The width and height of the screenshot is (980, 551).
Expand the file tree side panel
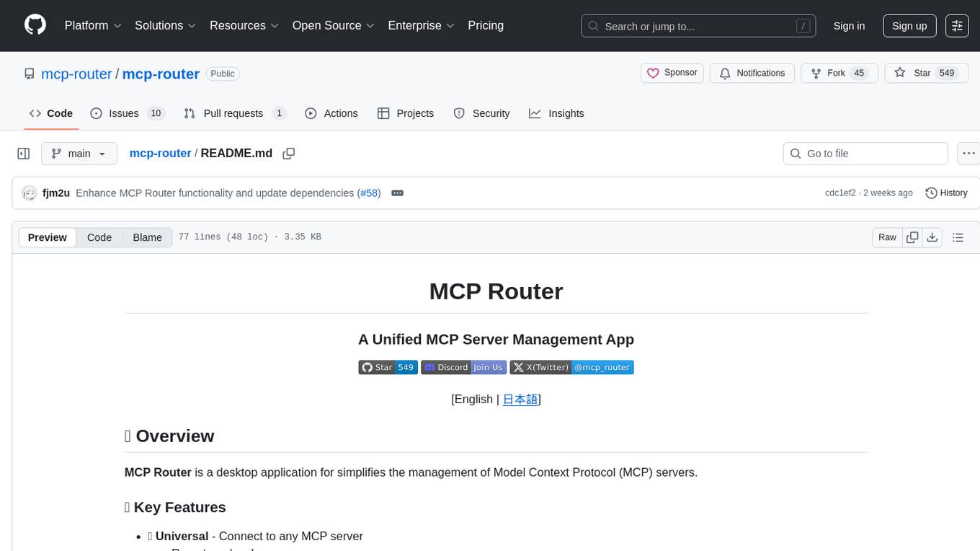click(24, 154)
